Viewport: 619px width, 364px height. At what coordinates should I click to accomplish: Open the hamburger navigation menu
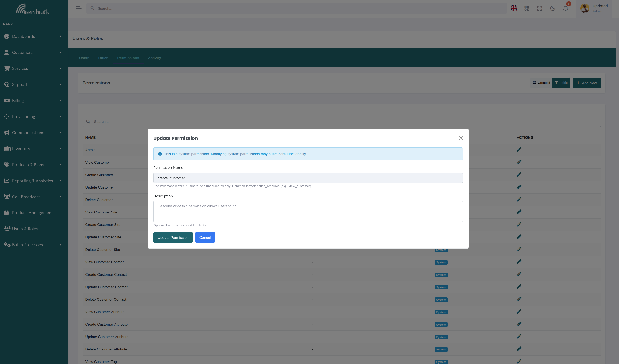(x=79, y=8)
